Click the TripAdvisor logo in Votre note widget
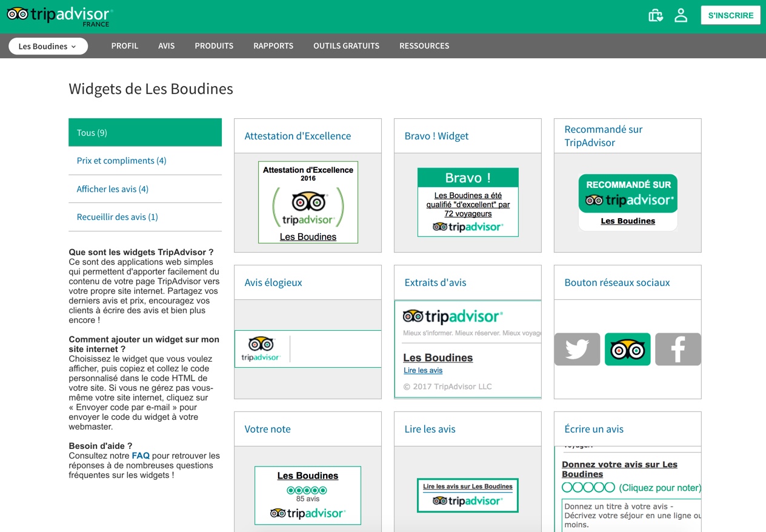 [307, 513]
